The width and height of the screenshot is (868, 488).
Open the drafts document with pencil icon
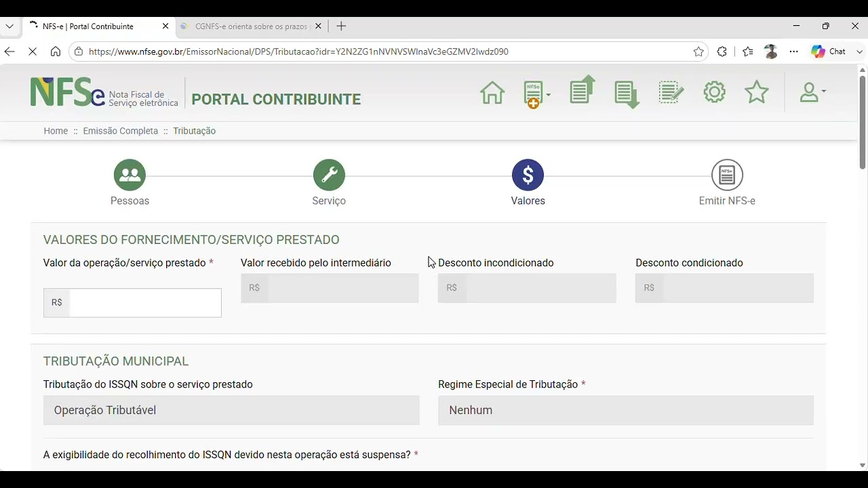point(671,93)
